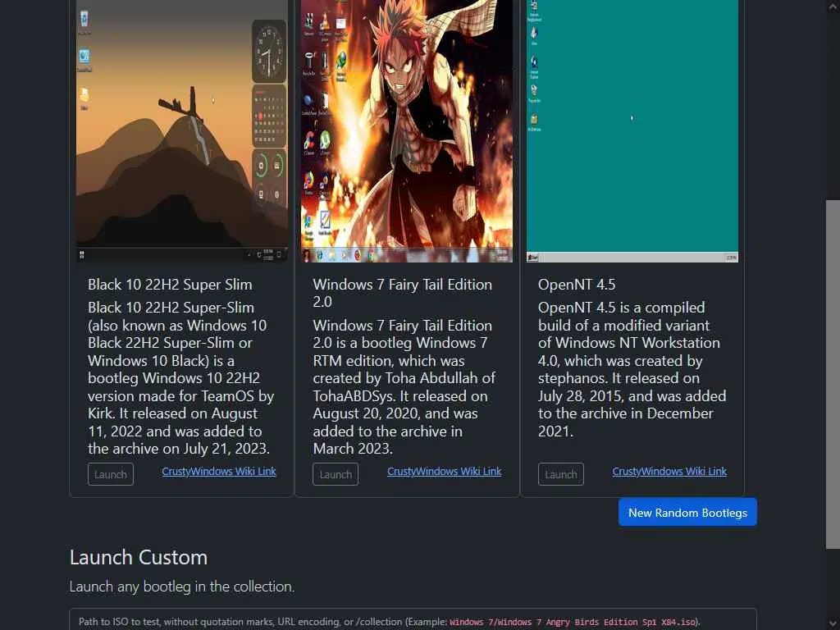Select the 'OpenNT 4.5' card title
This screenshot has height=630, width=840.
click(577, 285)
